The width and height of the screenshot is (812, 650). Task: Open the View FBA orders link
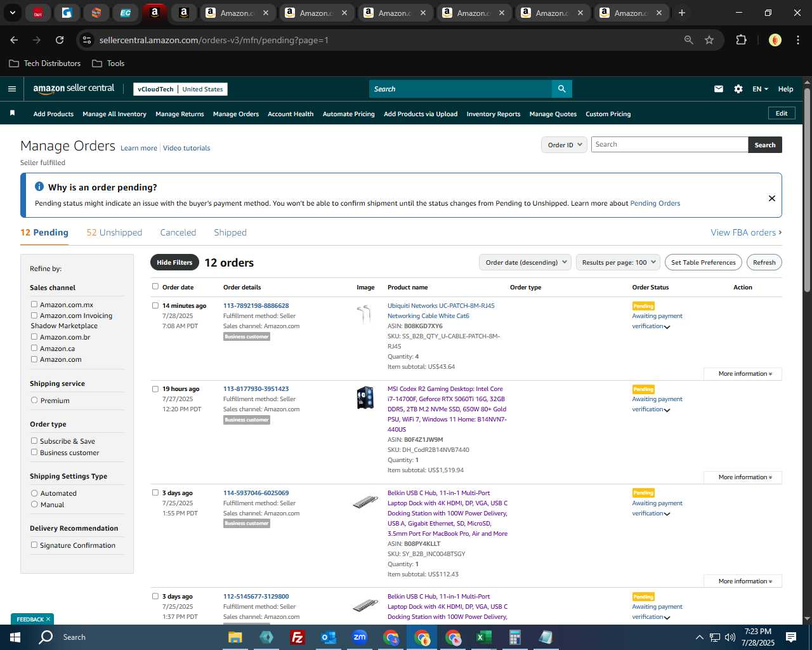[x=746, y=232]
